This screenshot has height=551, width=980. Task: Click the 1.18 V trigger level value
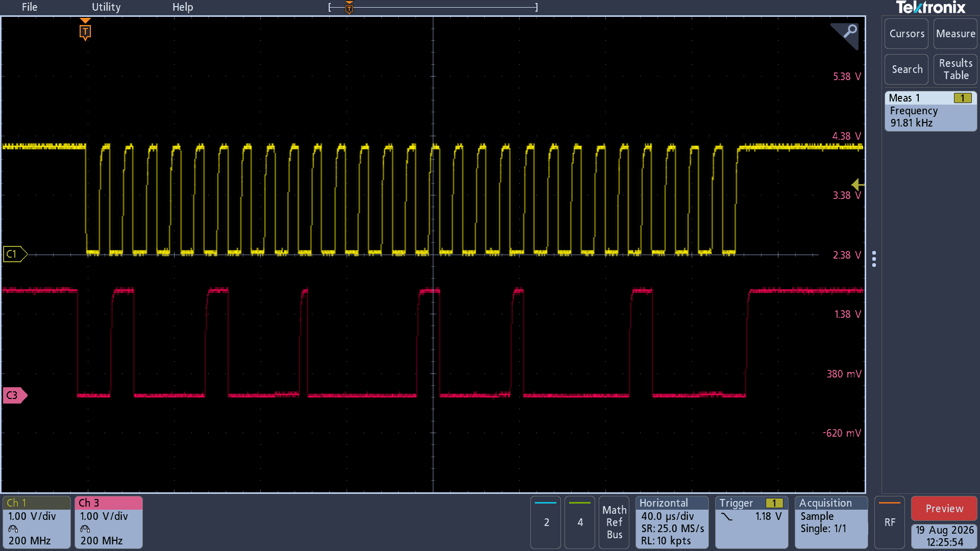tap(769, 516)
